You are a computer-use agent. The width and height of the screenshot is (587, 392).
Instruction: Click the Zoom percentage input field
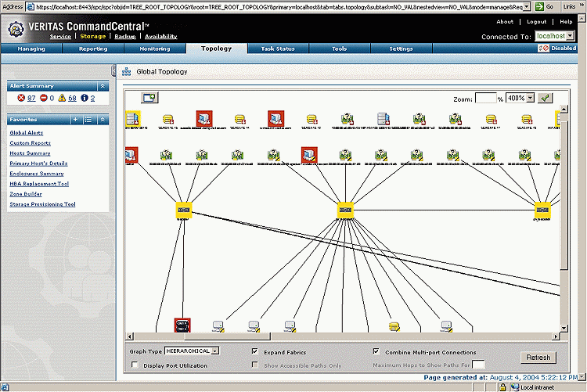tap(485, 98)
